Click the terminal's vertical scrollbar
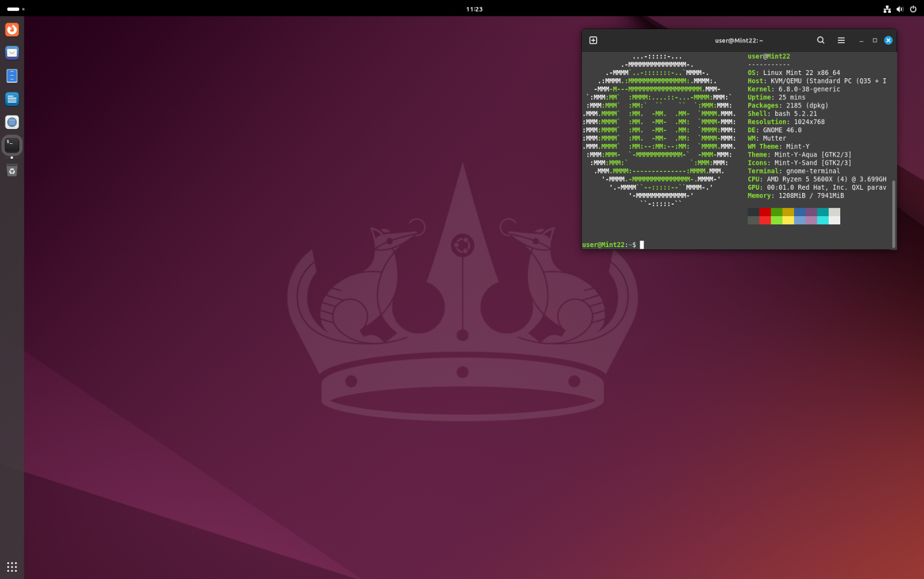 (893, 213)
